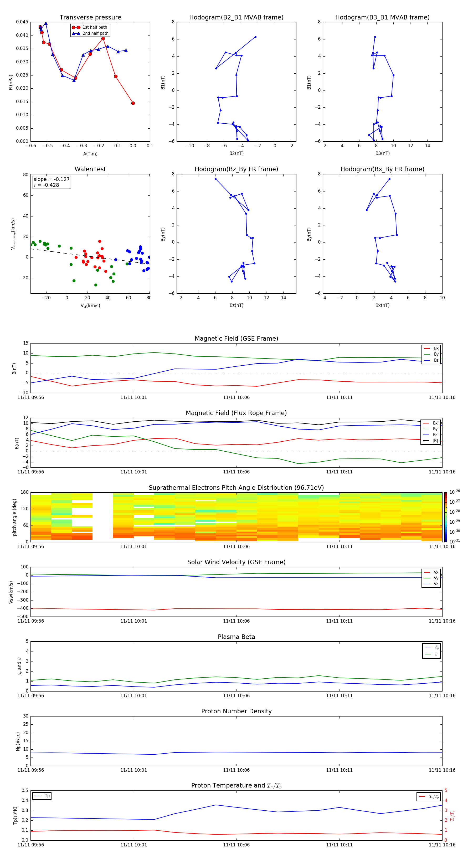Image resolution: width=473 pixels, height=868 pixels.
Task: Click the lowest green point in WalenTest
Action: click(x=96, y=285)
